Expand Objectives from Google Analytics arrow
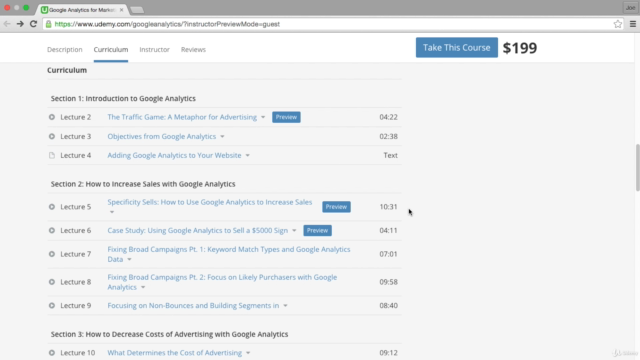Screen dimensions: 640x360 click(222, 137)
